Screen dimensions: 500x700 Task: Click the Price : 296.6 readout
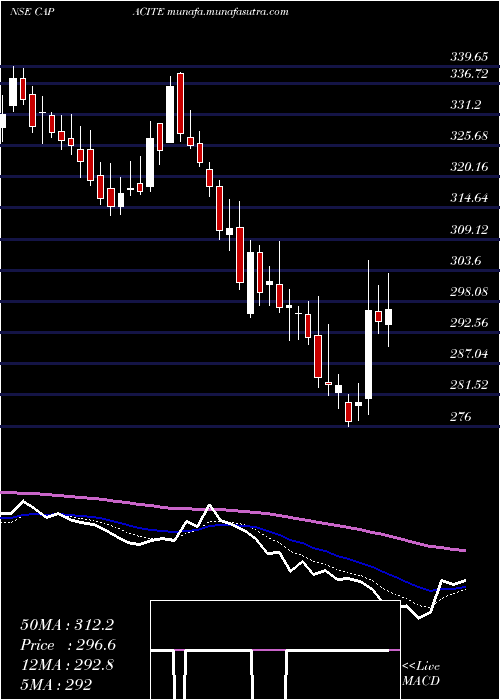pyautogui.click(x=68, y=645)
